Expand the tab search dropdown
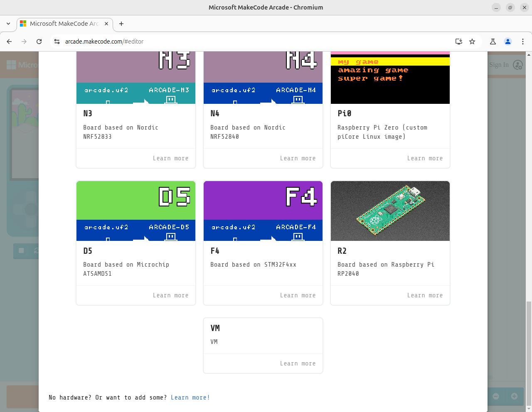This screenshot has height=412, width=532. [8, 24]
